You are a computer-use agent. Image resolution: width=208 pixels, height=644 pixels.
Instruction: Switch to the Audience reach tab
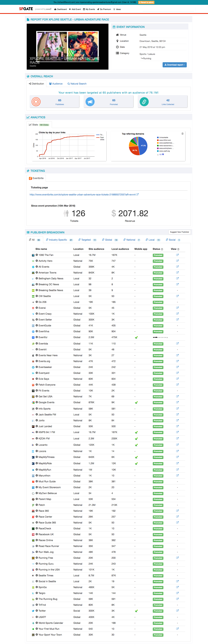coord(56,84)
